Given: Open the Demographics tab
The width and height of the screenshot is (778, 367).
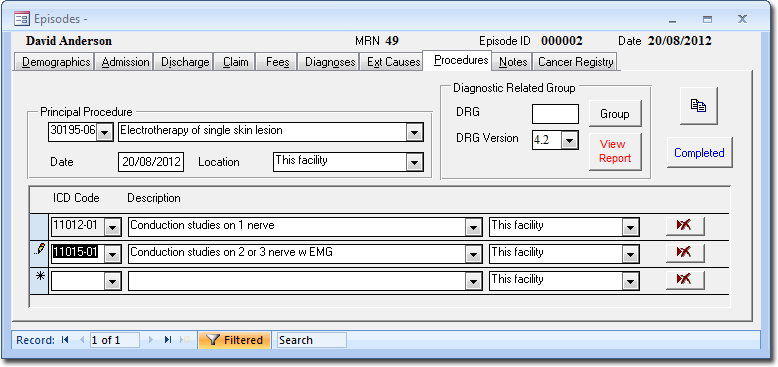Looking at the screenshot, I should (56, 62).
